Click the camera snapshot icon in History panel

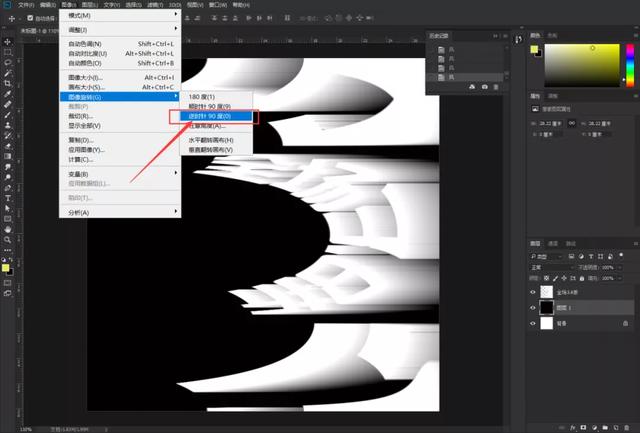pos(485,88)
